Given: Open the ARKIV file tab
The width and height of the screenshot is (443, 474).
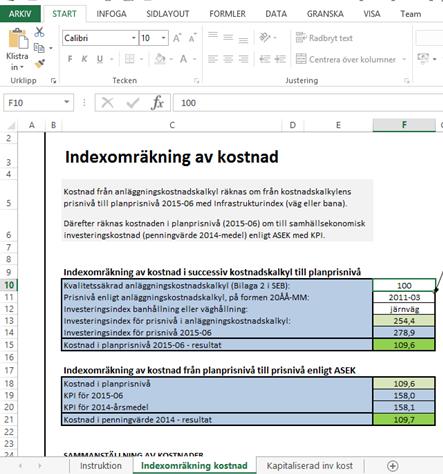Looking at the screenshot, I should coord(20,14).
